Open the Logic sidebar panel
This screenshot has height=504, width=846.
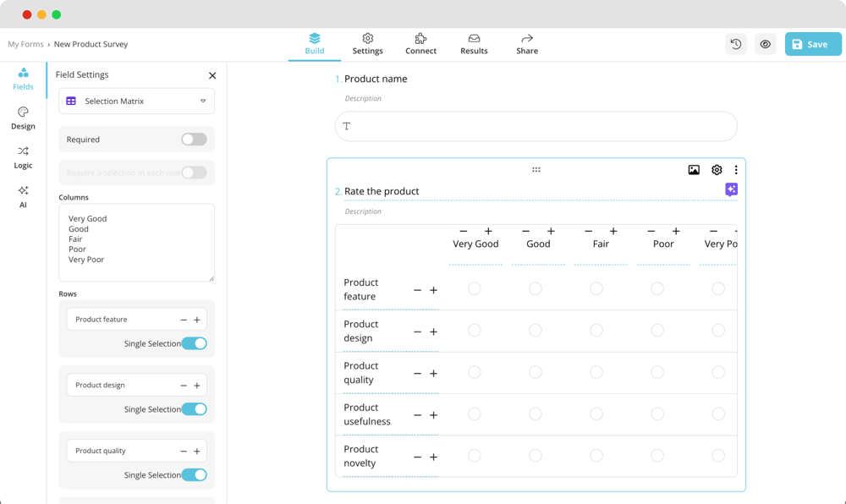pos(23,157)
